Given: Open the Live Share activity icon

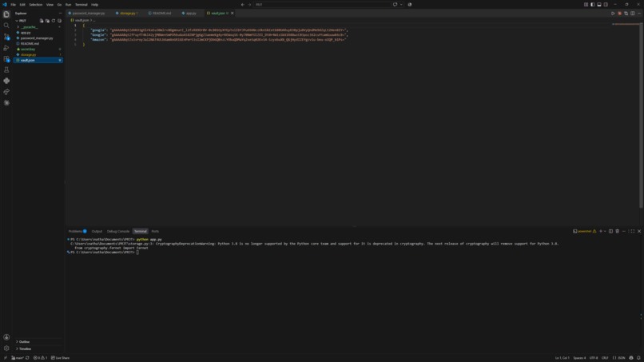Looking at the screenshot, I should click(x=6, y=92).
